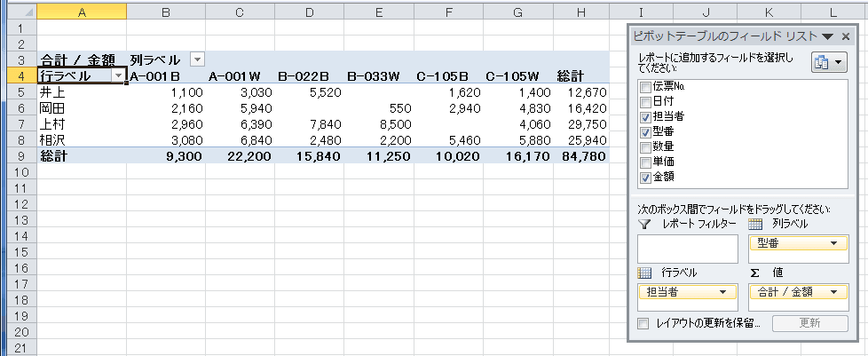Click the field list panel options arrow
Image resolution: width=868 pixels, height=356 pixels.
827,36
